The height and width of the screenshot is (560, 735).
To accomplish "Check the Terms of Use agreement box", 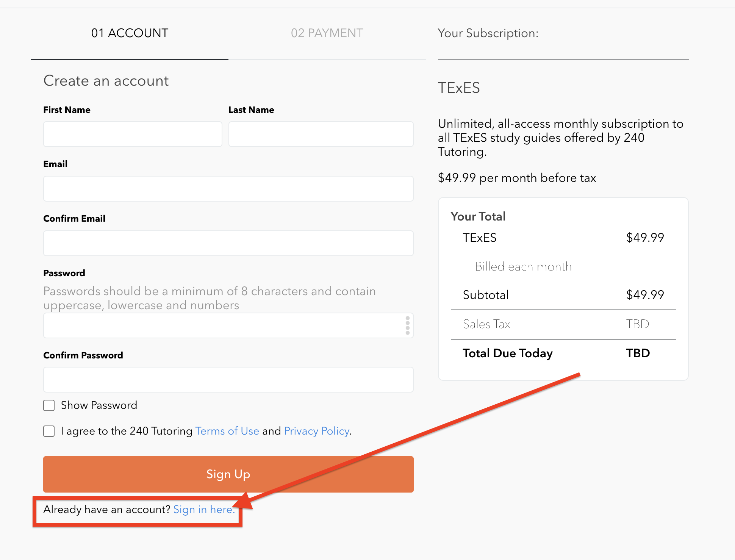I will [49, 431].
